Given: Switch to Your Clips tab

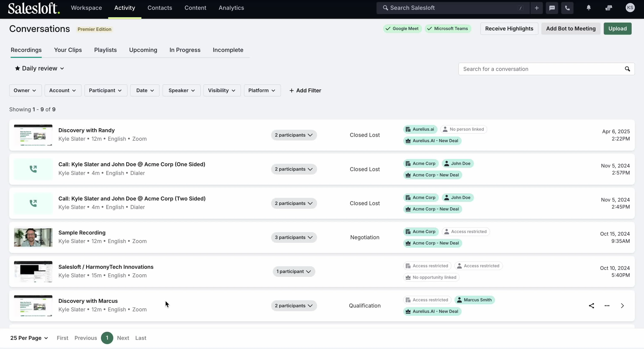Looking at the screenshot, I should tap(68, 50).
